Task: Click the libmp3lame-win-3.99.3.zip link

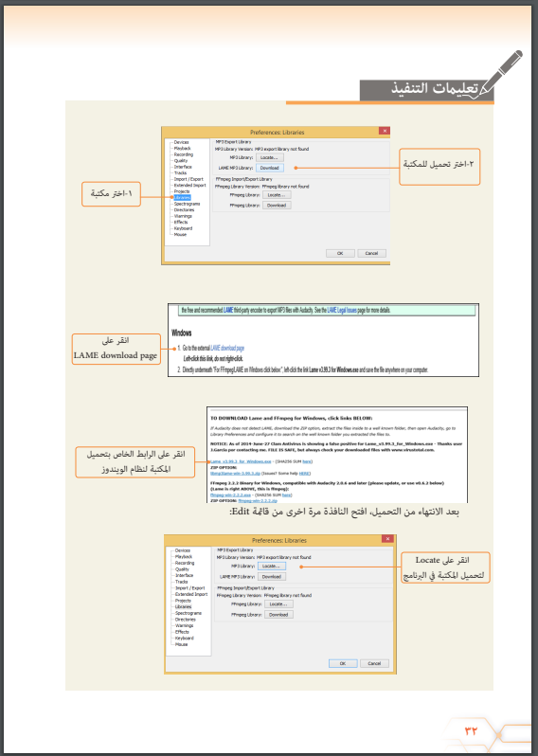Action: click(235, 474)
